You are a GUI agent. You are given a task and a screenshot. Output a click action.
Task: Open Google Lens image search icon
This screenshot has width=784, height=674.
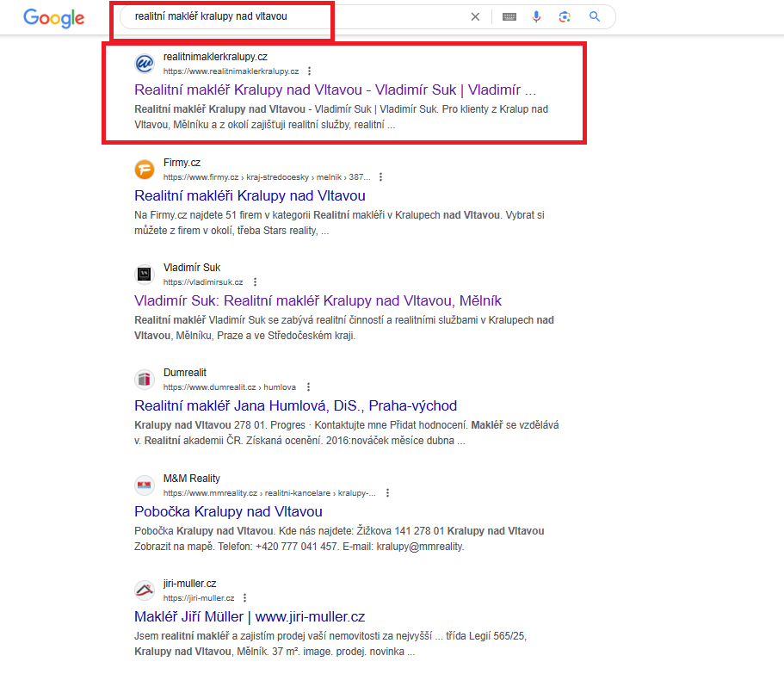click(565, 17)
